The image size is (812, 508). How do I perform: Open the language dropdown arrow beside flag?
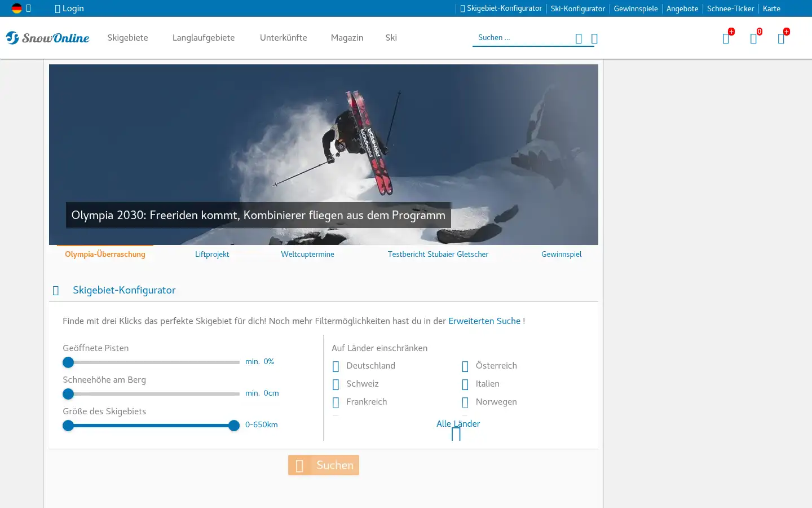[x=28, y=8]
